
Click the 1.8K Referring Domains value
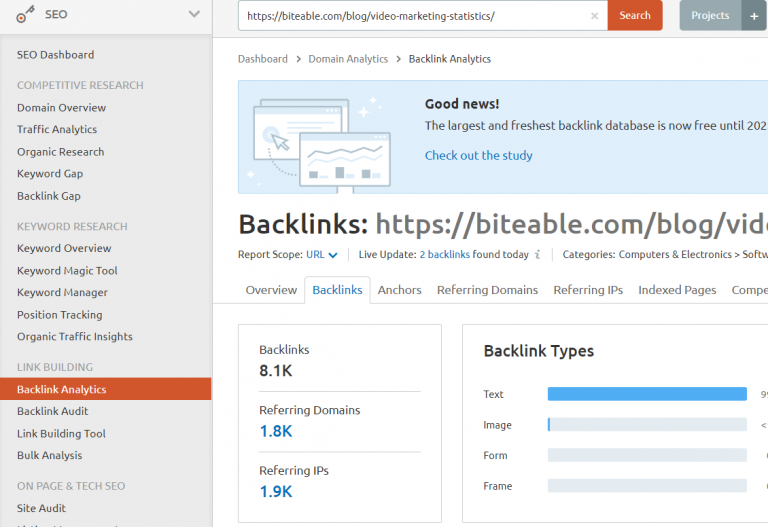click(276, 431)
